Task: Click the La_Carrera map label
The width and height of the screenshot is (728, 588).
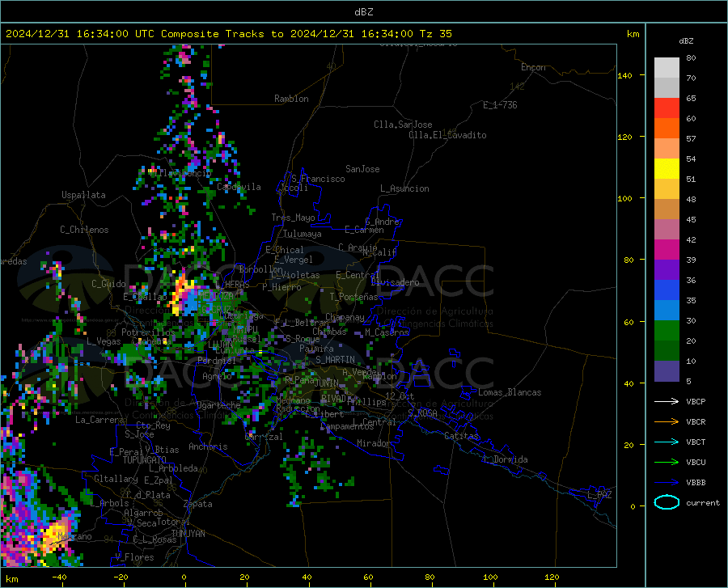Action: (x=99, y=420)
